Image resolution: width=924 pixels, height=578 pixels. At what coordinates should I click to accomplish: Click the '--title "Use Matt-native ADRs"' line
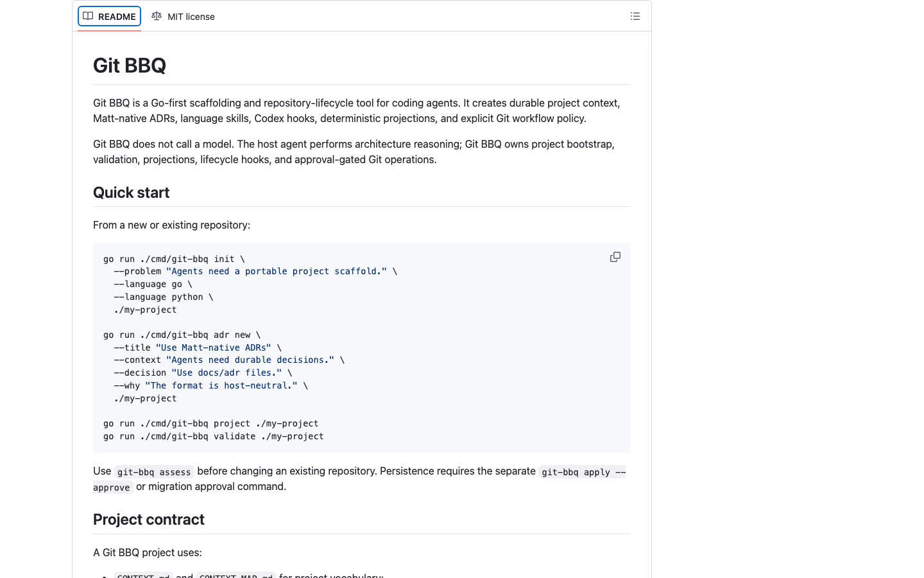click(x=198, y=347)
